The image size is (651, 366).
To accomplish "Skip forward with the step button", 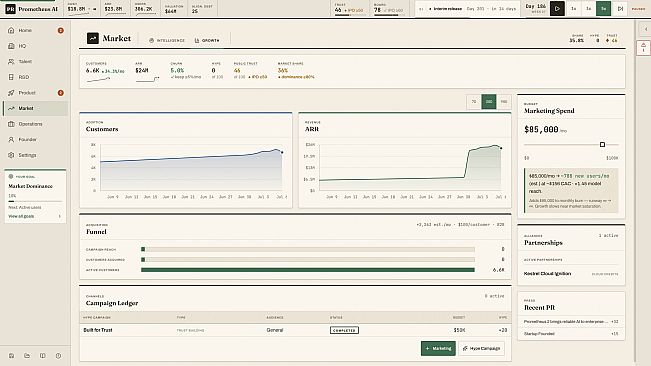I will (620, 9).
